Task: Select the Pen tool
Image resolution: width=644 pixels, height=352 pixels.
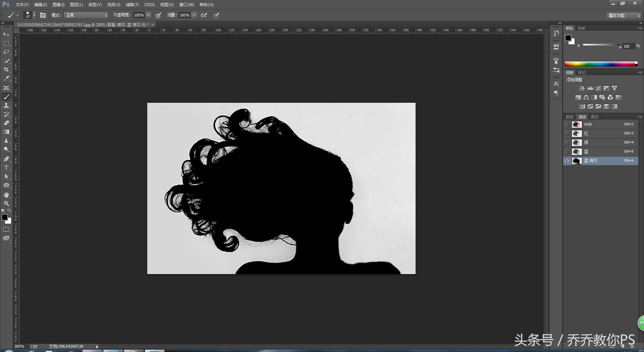Action: pos(6,159)
